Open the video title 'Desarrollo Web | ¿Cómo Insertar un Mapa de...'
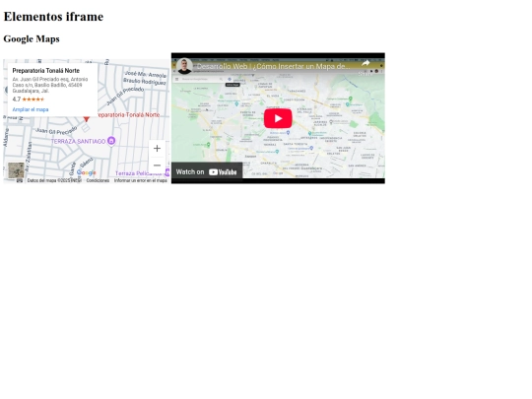This screenshot has height=399, width=532. point(274,67)
